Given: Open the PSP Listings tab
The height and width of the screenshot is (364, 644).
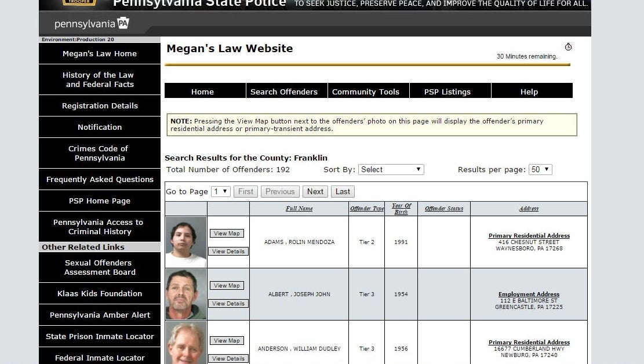Looking at the screenshot, I should (x=447, y=92).
